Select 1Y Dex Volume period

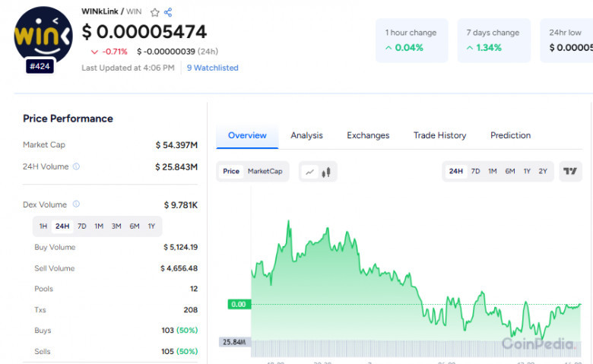[151, 226]
